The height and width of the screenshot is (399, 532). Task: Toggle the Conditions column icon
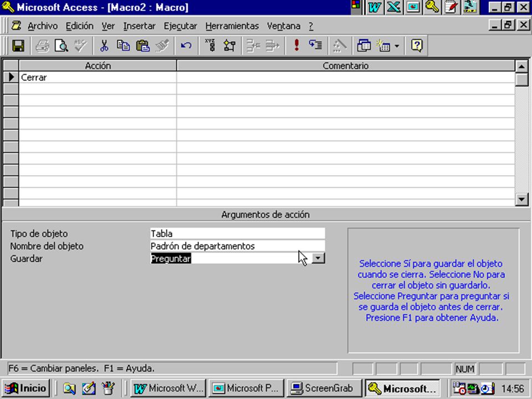coord(229,45)
